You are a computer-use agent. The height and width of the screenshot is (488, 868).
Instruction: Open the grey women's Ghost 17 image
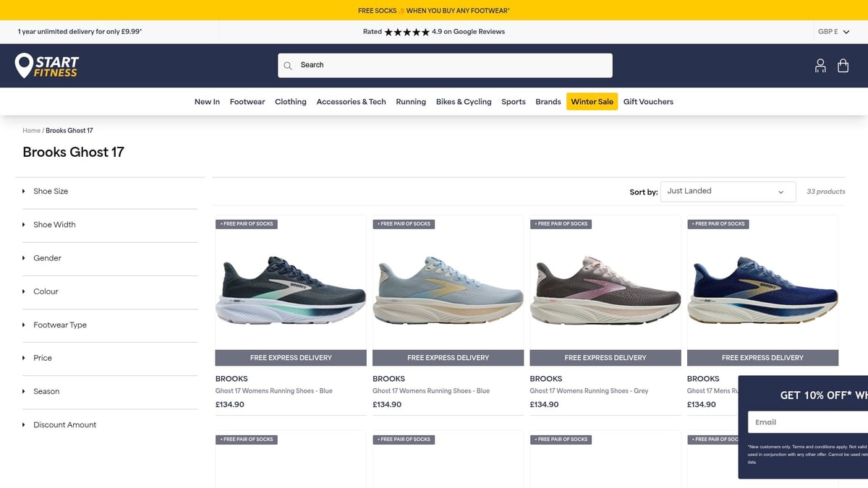tap(605, 289)
